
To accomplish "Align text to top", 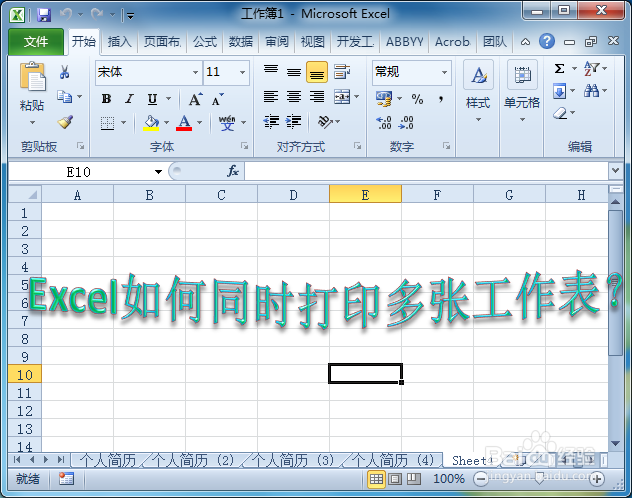I will click(x=271, y=71).
